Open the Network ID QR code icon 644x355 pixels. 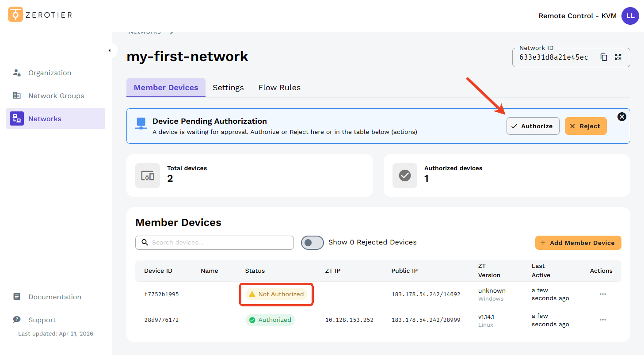[618, 57]
